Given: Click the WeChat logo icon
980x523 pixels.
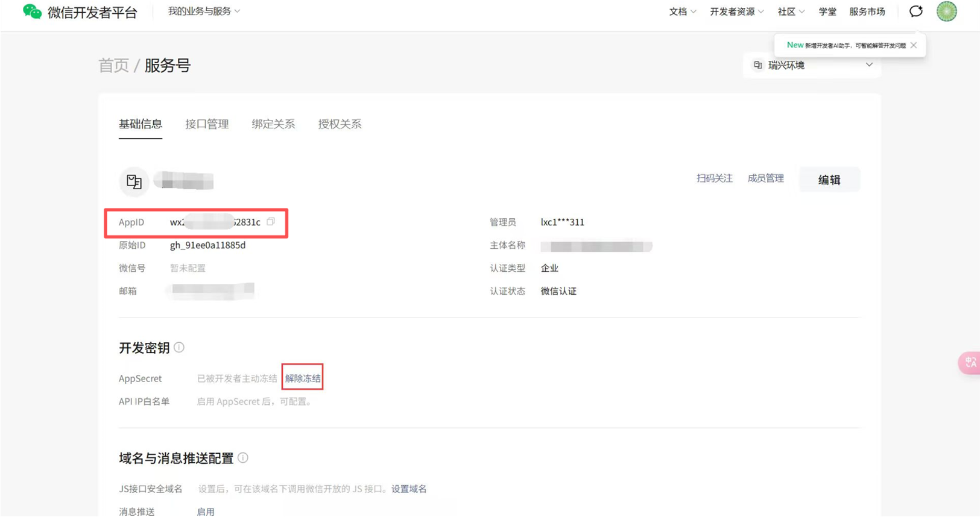Looking at the screenshot, I should tap(32, 11).
